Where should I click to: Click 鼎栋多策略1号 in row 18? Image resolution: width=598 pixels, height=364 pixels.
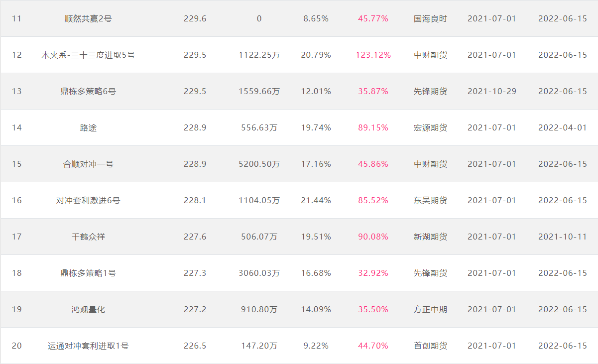[88, 273]
